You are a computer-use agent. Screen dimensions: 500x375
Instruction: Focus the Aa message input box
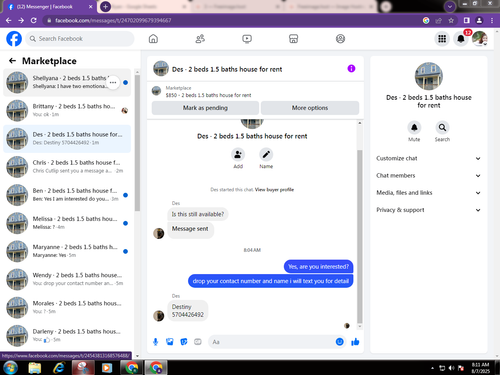pyautogui.click(x=272, y=342)
